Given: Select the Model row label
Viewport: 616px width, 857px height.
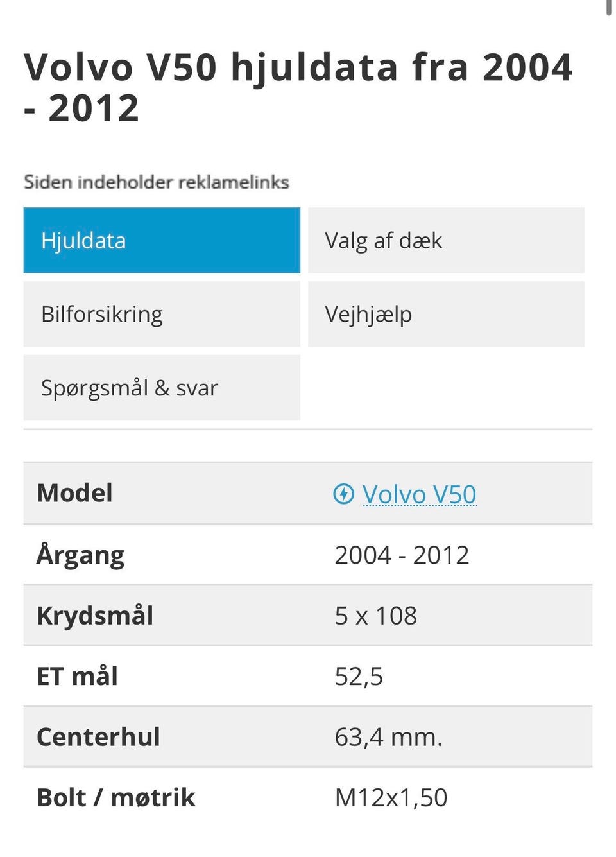Looking at the screenshot, I should 74,493.
